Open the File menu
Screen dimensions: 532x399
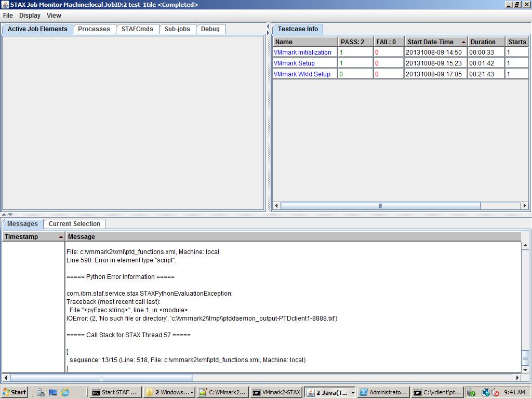pyautogui.click(x=8, y=16)
